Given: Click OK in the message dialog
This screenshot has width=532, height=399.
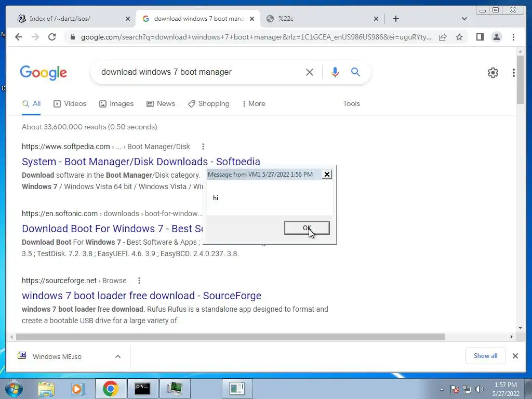Looking at the screenshot, I should [x=307, y=228].
